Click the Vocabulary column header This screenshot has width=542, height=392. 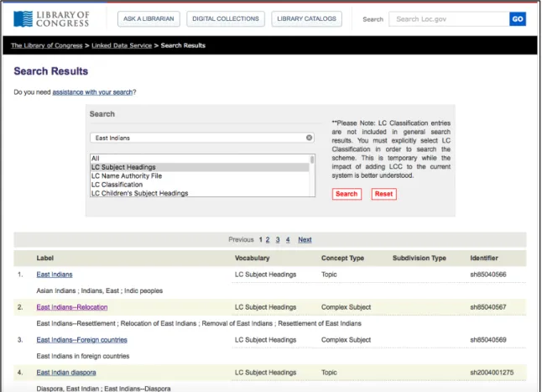[x=252, y=258]
